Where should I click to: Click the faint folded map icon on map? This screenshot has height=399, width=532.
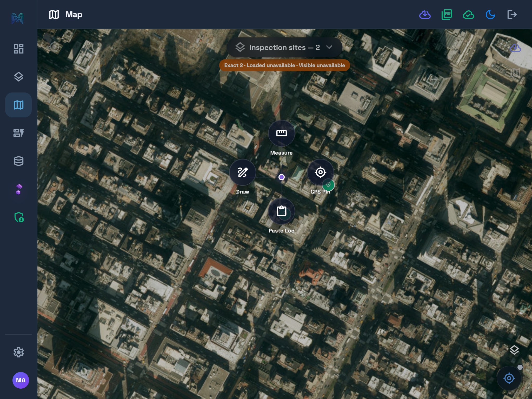point(515,73)
